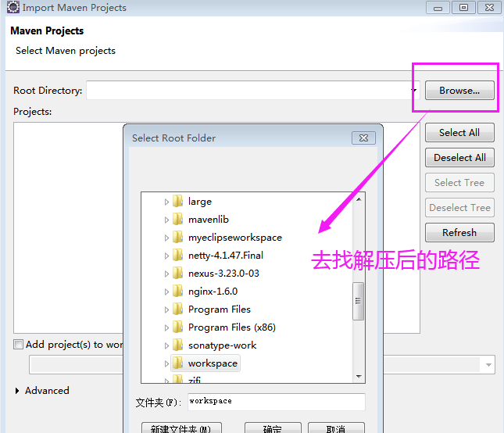Select the netty-4.1.47.Final folder icon
Screen dimensions: 504x433
177,255
